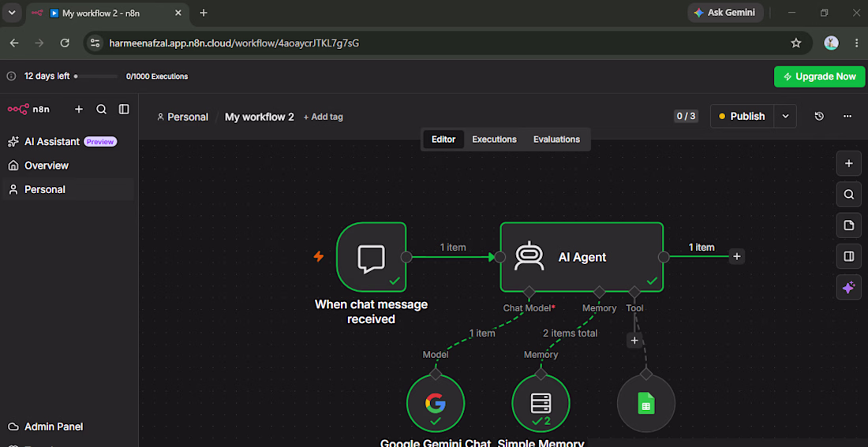Click the 12 days left text
The height and width of the screenshot is (447, 868).
click(47, 76)
